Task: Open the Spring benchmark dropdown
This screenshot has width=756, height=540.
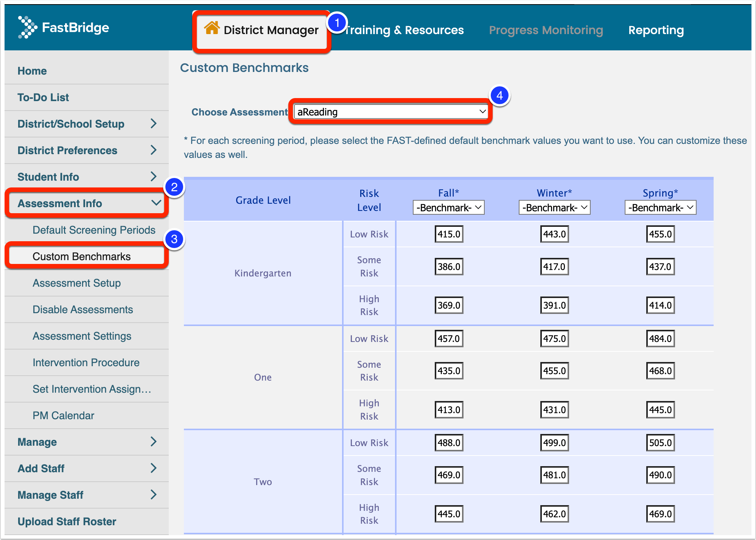Action: (x=661, y=208)
